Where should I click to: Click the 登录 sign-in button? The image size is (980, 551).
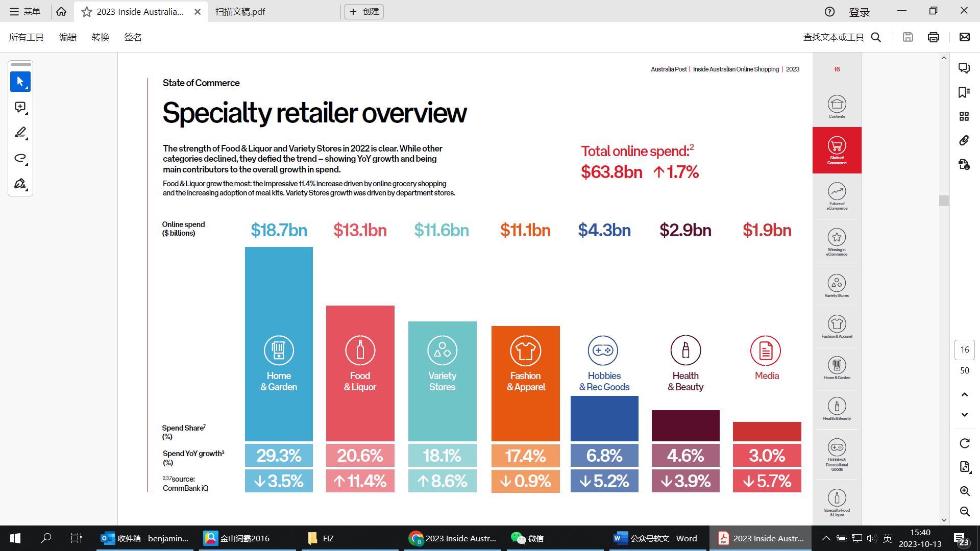[859, 12]
